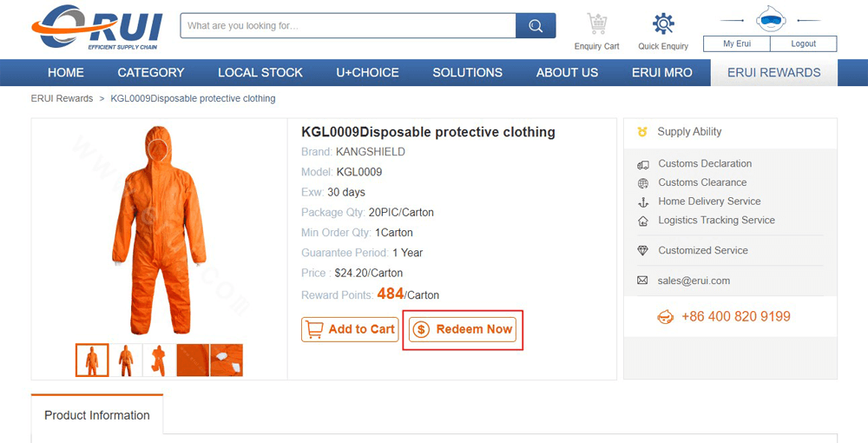Select the second coverall thumbnail

click(126, 360)
